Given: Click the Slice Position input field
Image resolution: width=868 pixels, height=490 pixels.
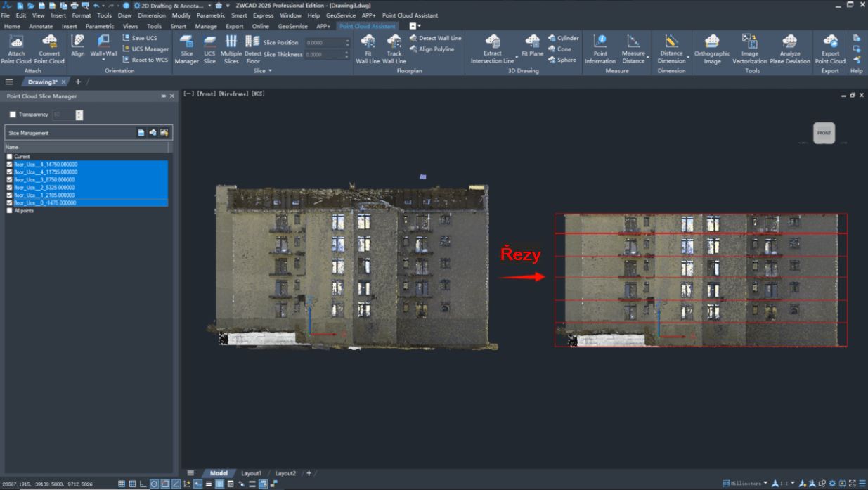Looking at the screenshot, I should pyautogui.click(x=324, y=43).
